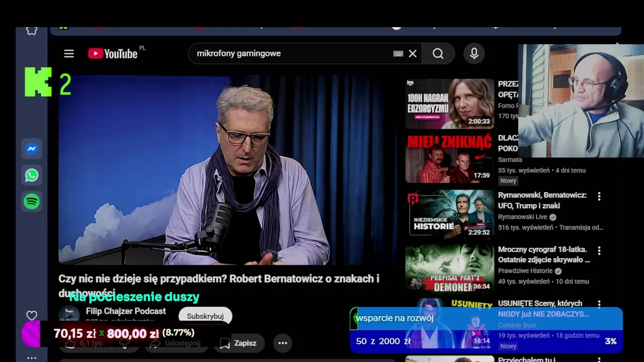
Task: Visit the Prawdziwe Historie channel
Action: coord(525,271)
